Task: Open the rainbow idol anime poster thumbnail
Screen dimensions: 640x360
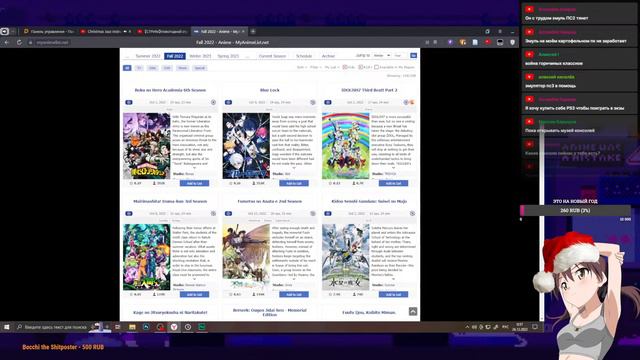Action: (346, 146)
